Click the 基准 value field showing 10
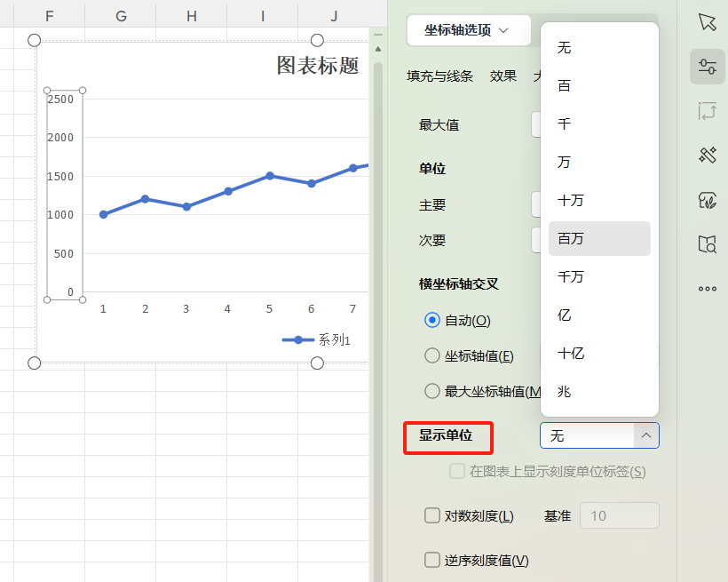This screenshot has height=582, width=728. 619,514
